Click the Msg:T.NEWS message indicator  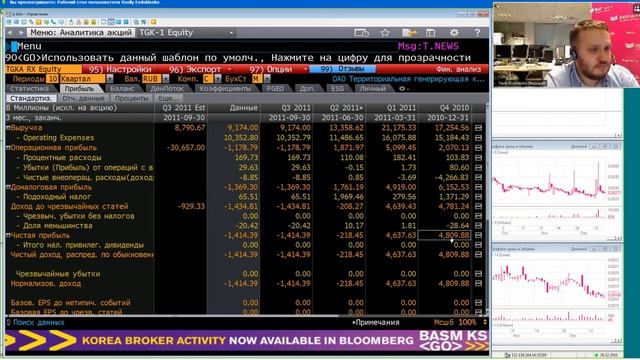tap(428, 46)
